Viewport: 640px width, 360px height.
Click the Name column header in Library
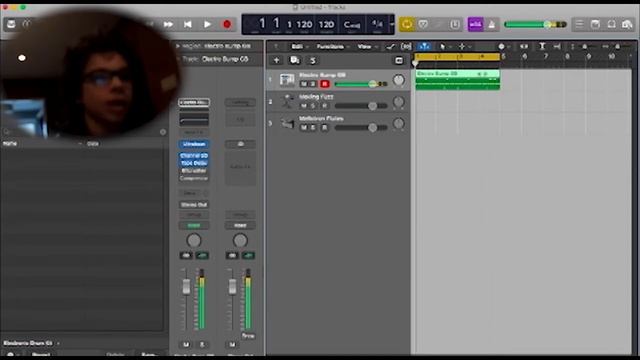pos(10,144)
